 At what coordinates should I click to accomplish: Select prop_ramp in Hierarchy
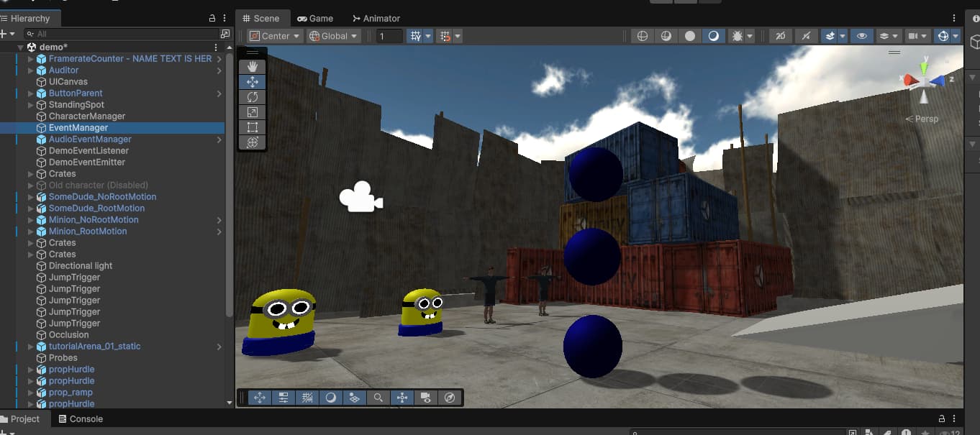tap(71, 393)
